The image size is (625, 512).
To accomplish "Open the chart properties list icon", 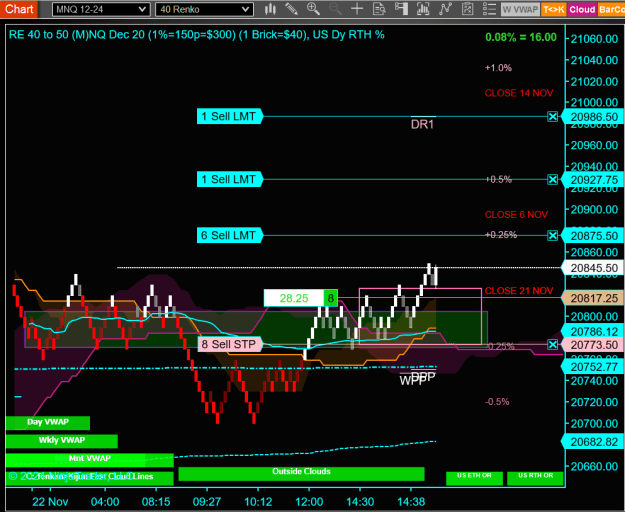I will tap(489, 9).
